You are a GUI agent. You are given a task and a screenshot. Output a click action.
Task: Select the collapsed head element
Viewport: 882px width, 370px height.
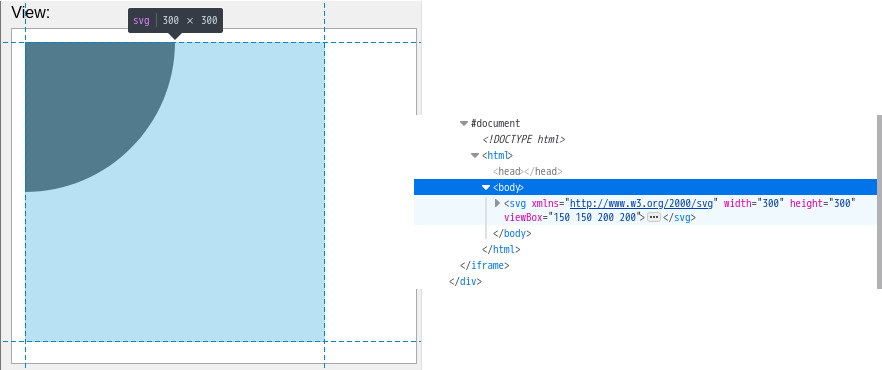click(x=528, y=172)
